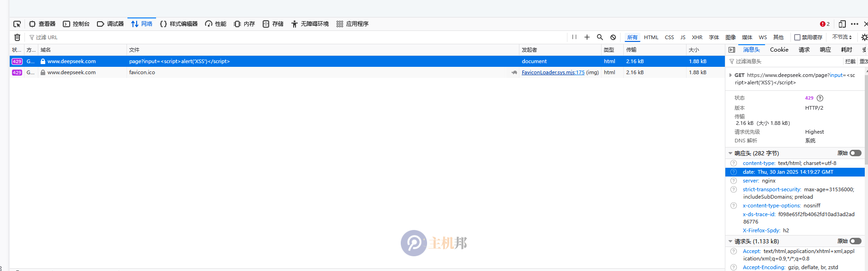Click the red error count badge
Viewport: 868px width, 271px height.
tap(825, 24)
